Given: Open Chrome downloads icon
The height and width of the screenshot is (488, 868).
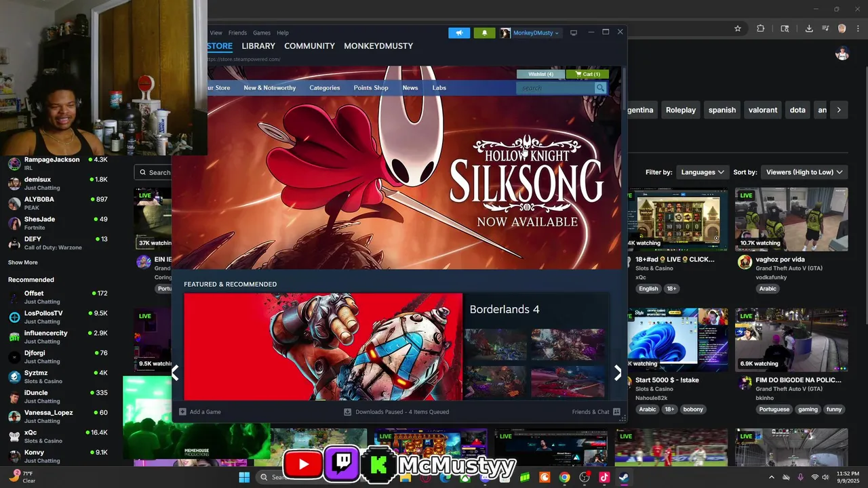Looking at the screenshot, I should (x=809, y=28).
